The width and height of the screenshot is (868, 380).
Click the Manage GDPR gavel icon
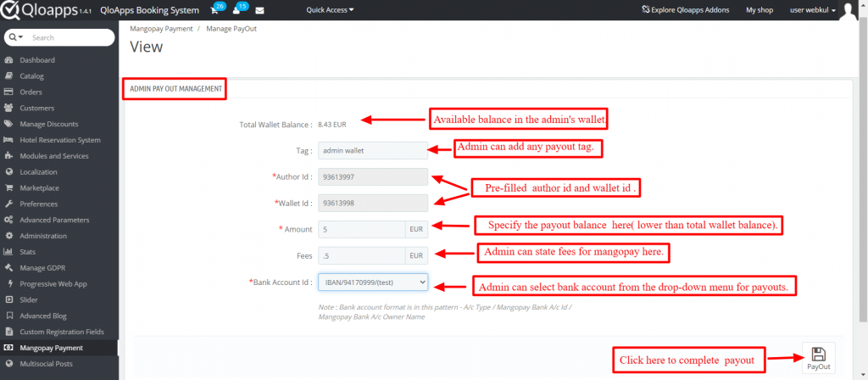click(x=8, y=268)
